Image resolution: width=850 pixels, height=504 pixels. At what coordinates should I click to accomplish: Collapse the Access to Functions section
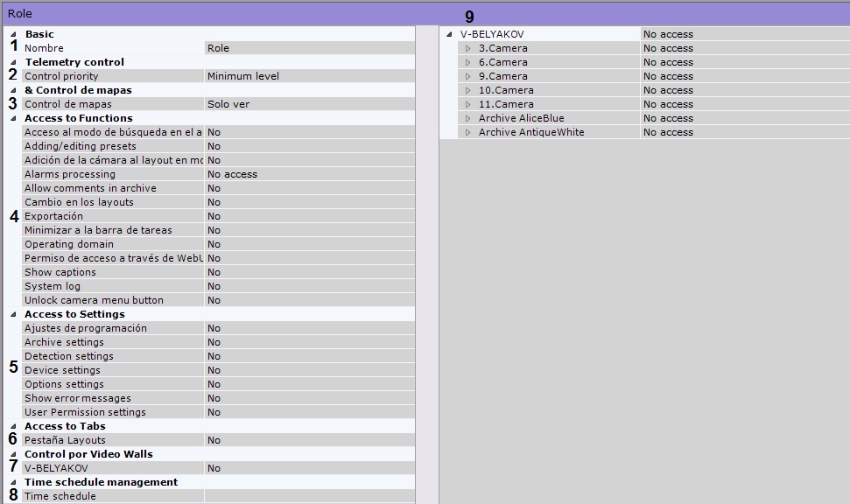13,118
